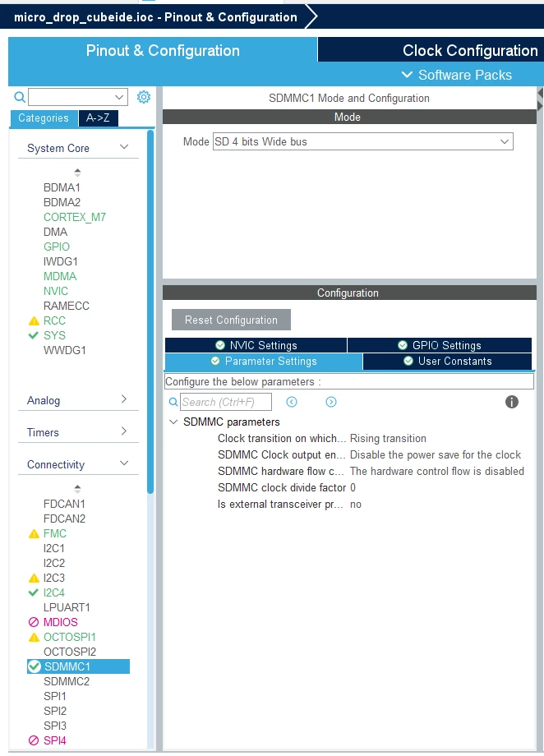Viewport: 544px width, 756px height.
Task: Select FDCAN1 in Connectivity
Action: pos(64,504)
